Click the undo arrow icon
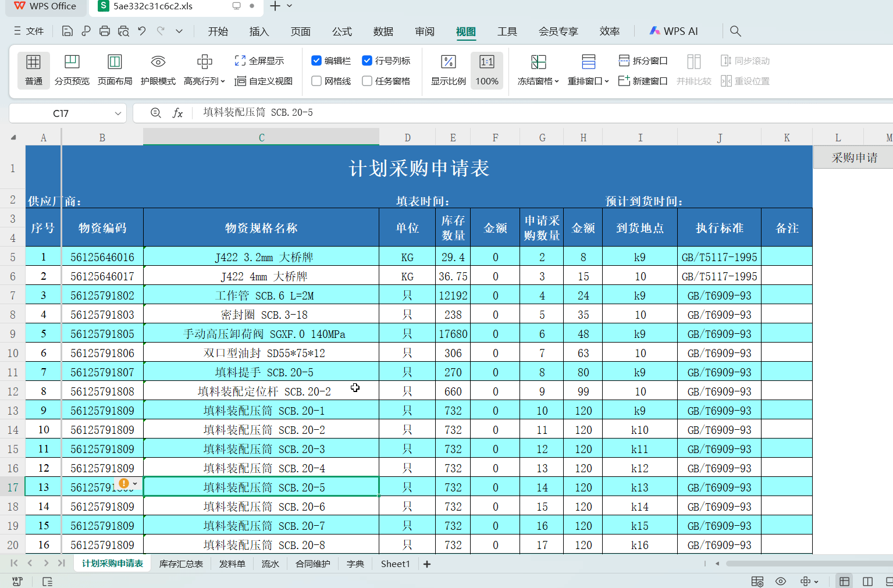 tap(141, 30)
